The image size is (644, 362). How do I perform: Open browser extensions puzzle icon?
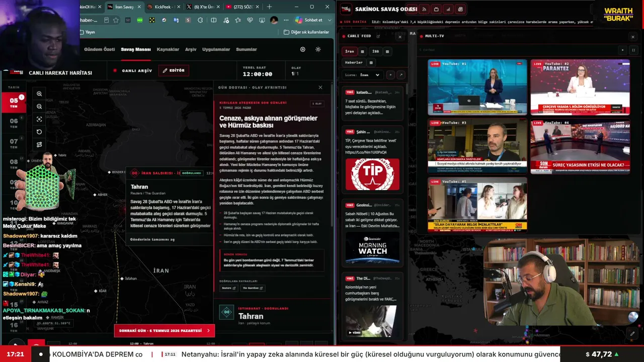(x=200, y=20)
